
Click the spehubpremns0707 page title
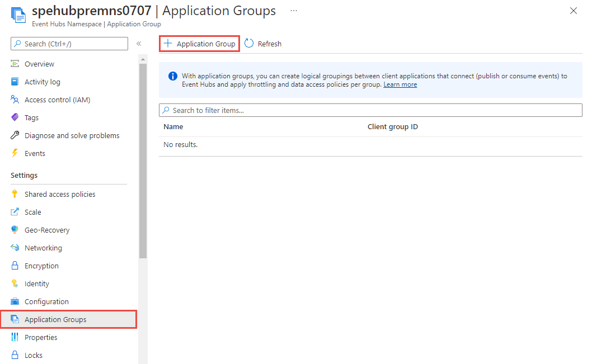tap(91, 11)
